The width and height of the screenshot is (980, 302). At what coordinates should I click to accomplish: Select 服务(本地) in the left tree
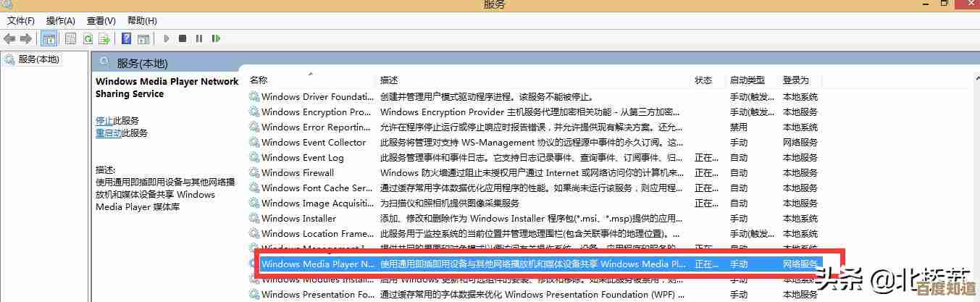coord(39,59)
